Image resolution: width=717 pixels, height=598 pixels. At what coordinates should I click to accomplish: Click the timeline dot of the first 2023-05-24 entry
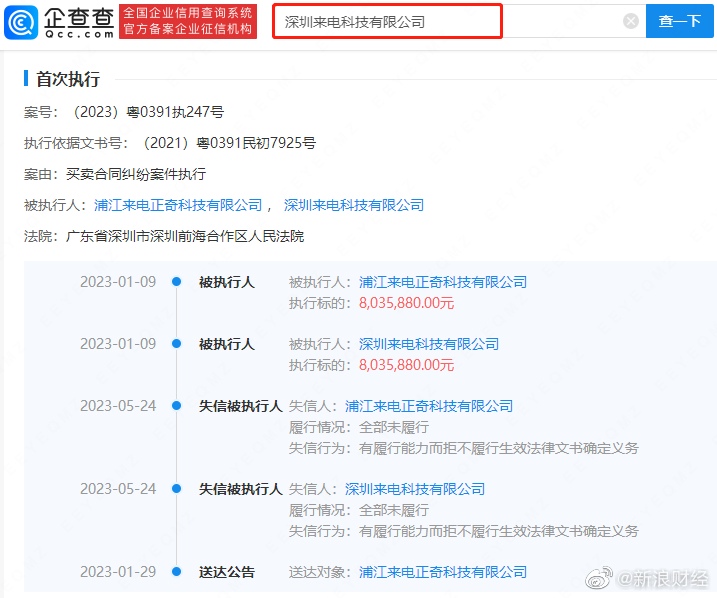(176, 406)
